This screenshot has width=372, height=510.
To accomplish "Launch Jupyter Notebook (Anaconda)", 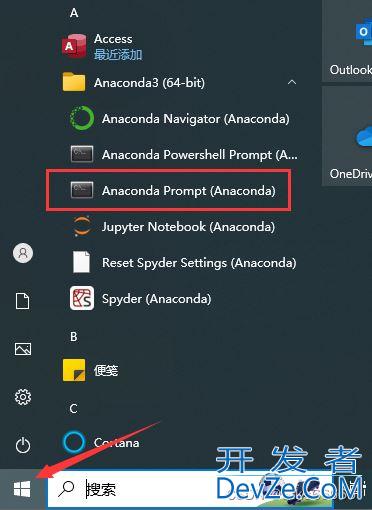I will (x=173, y=227).
